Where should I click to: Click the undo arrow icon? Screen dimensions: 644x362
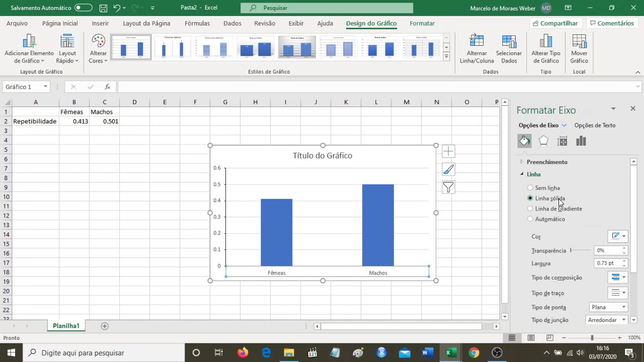[x=117, y=8]
